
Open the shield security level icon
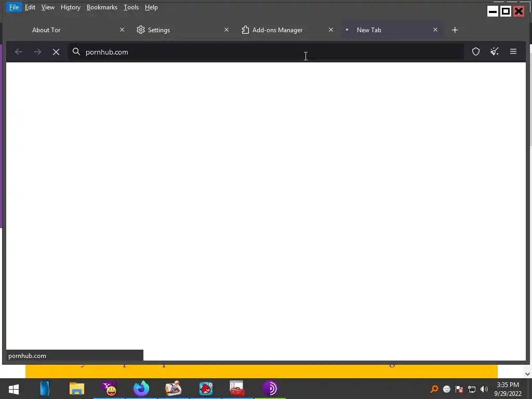(476, 51)
